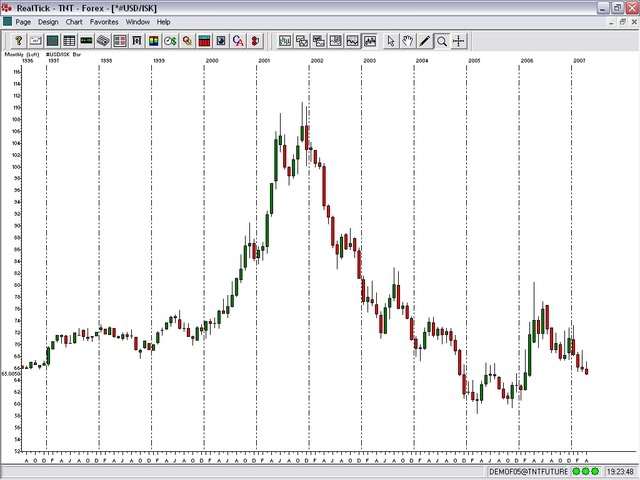Select the pencil drawing tool
This screenshot has height=480, width=640.
point(425,41)
